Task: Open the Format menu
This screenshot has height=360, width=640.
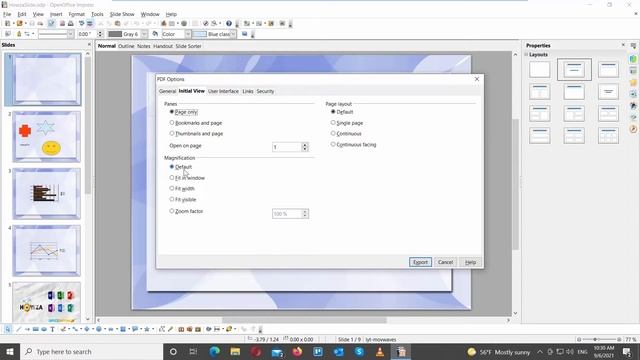Action: [x=76, y=14]
